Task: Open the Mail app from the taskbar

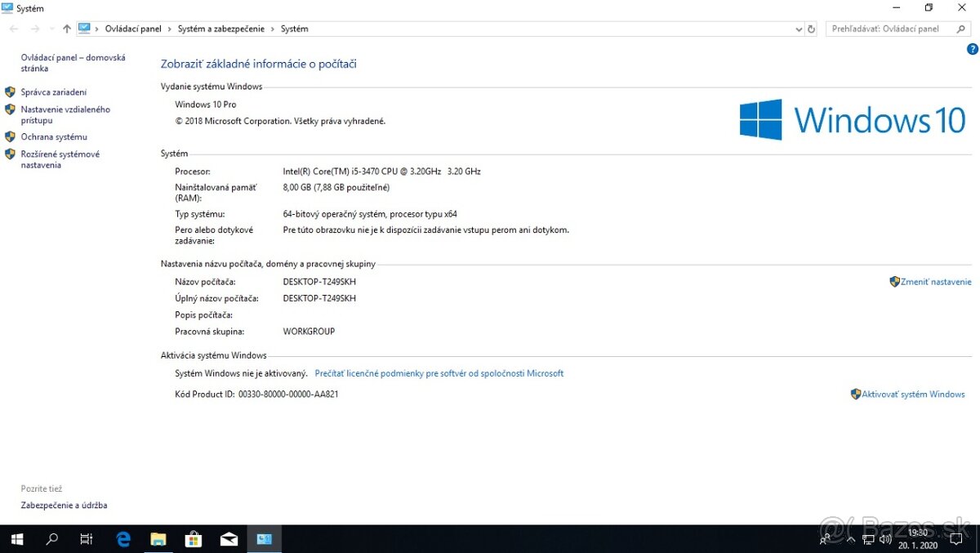Action: [229, 538]
